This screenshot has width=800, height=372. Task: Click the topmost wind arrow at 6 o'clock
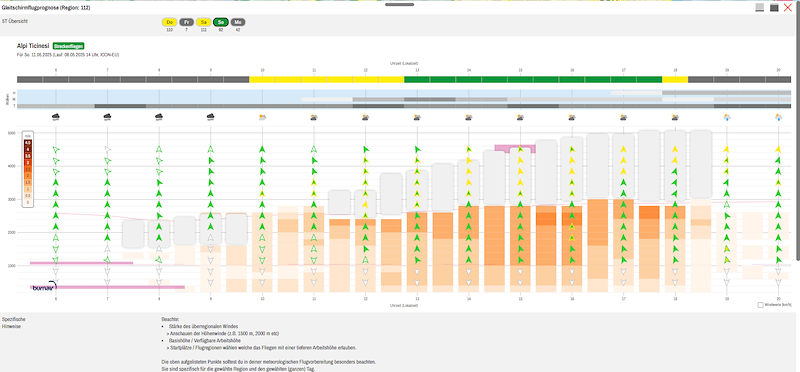pyautogui.click(x=56, y=150)
